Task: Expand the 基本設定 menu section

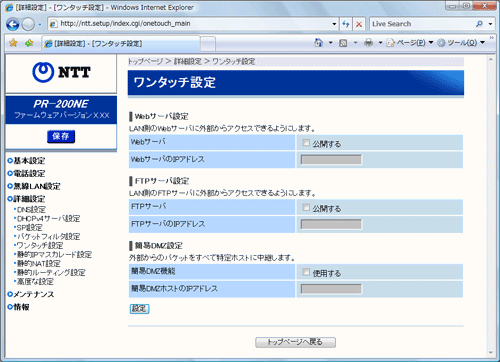Action: 27,161
